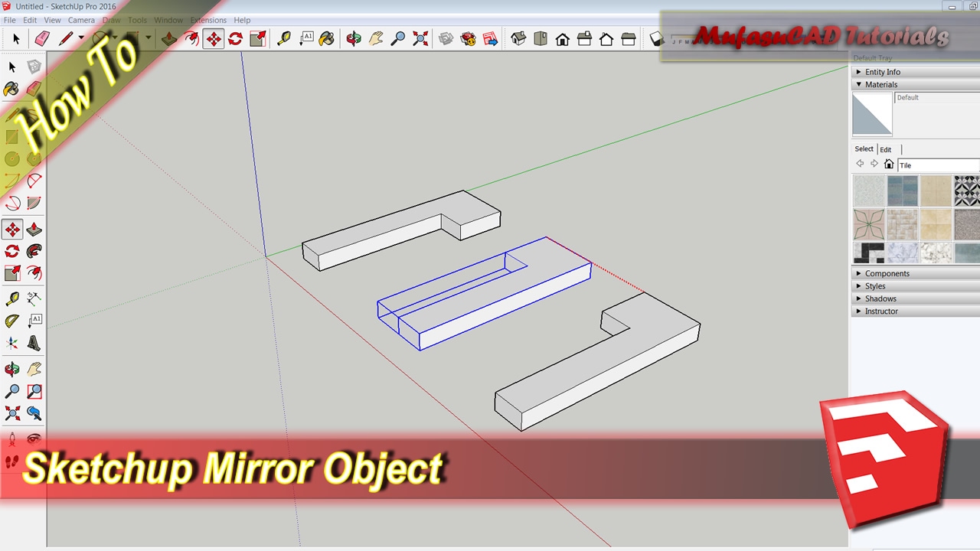Click the materials Forward arrow button
The width and height of the screenshot is (980, 551).
click(874, 165)
